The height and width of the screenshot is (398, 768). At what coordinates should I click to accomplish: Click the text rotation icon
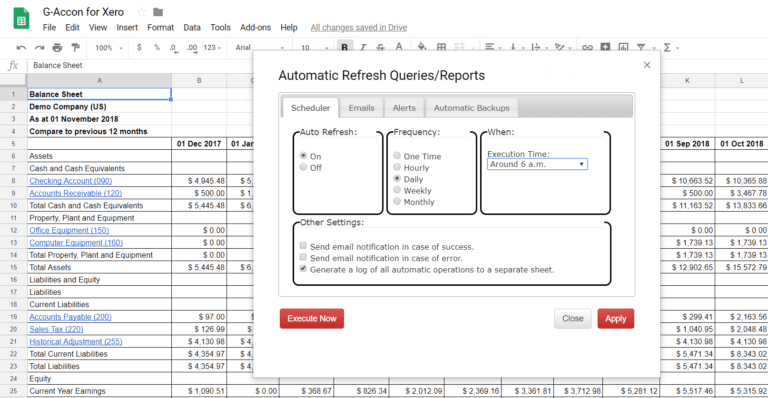pos(559,47)
